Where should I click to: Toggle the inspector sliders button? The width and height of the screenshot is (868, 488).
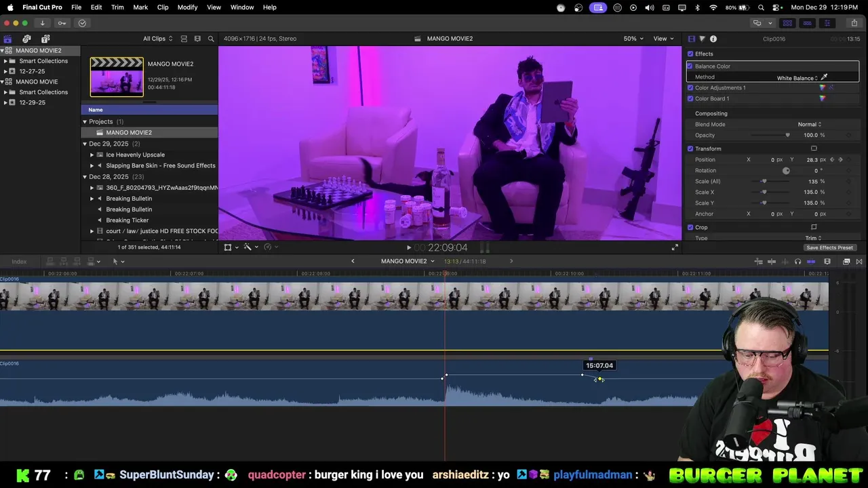pos(827,23)
